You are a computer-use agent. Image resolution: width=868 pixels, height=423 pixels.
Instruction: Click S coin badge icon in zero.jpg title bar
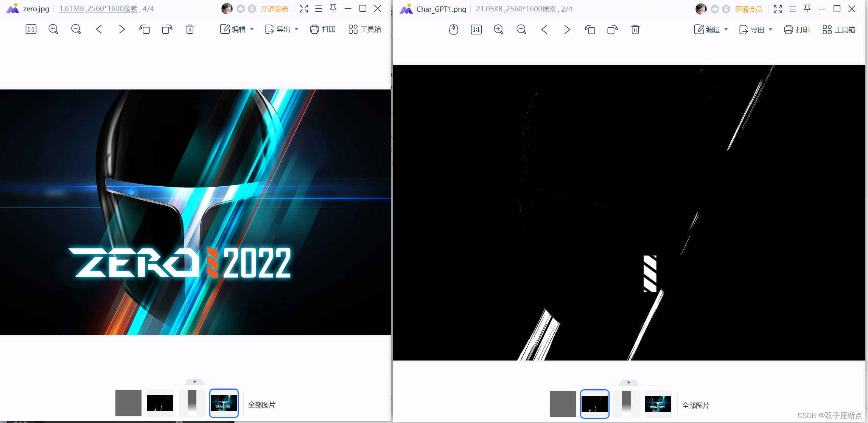pos(252,9)
